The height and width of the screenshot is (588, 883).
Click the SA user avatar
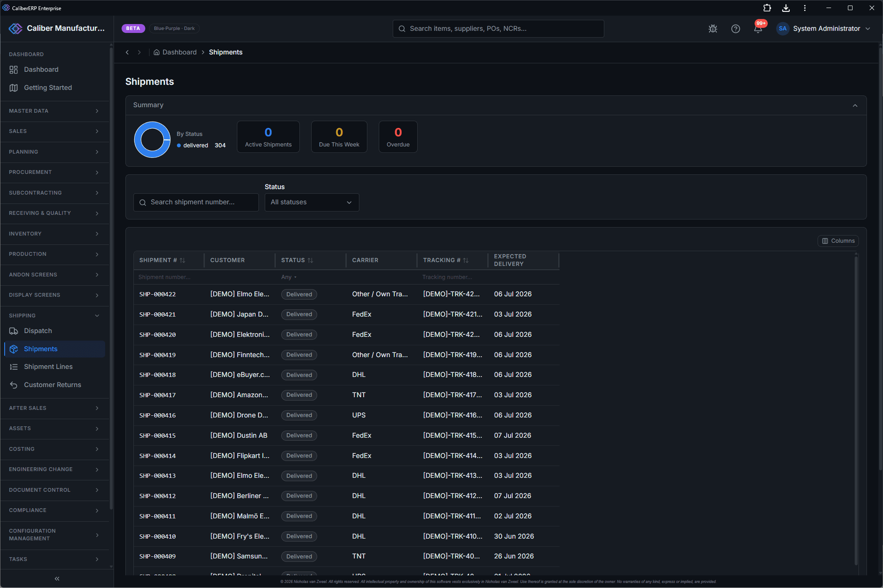click(782, 29)
